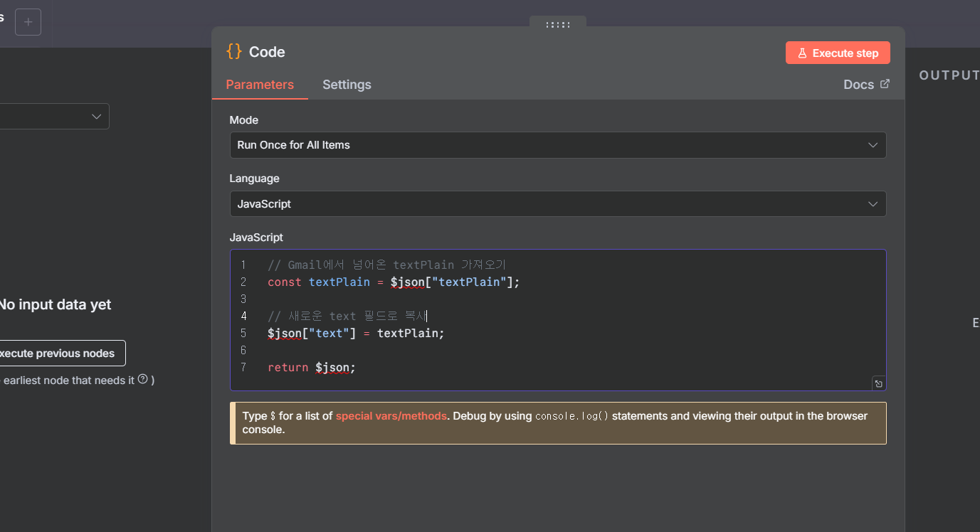Click the editor expand icon at the corner
The image size is (980, 532).
879,384
